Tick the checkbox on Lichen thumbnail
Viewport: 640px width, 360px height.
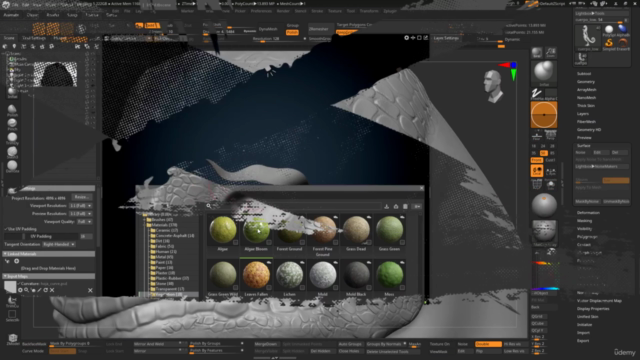pos(302,288)
